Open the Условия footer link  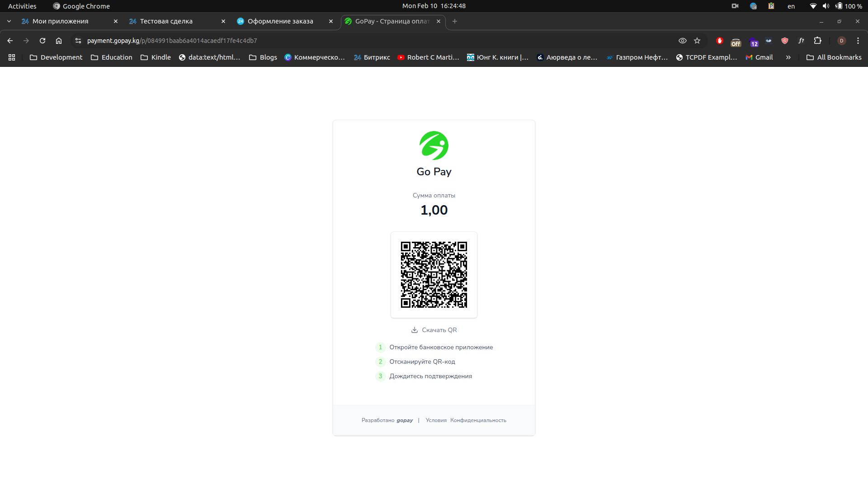pyautogui.click(x=436, y=420)
